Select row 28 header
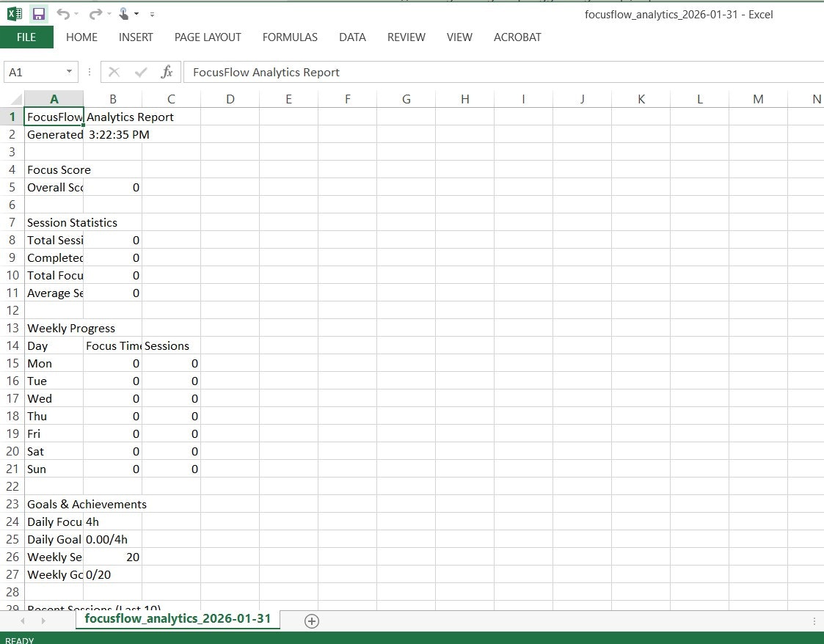 [x=12, y=592]
